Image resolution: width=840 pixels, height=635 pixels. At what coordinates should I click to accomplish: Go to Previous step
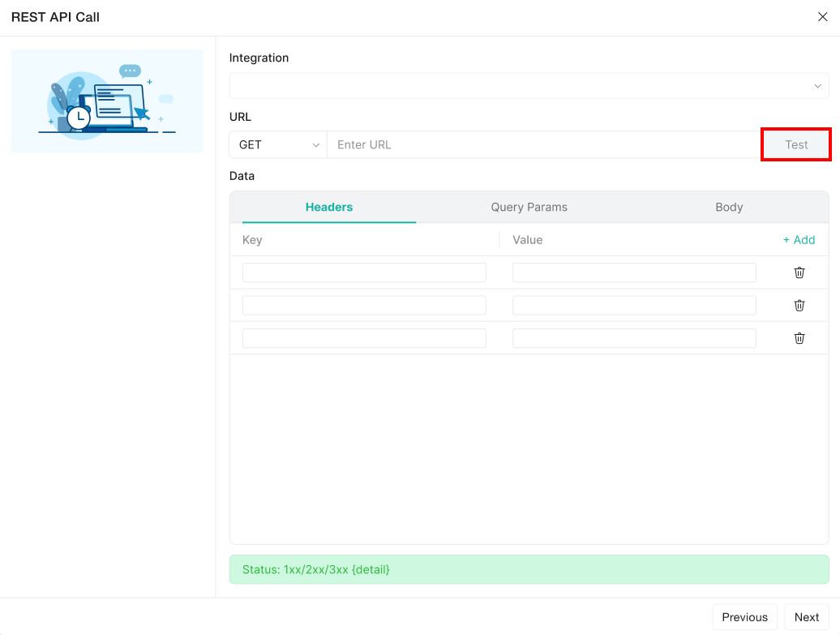pos(744,617)
